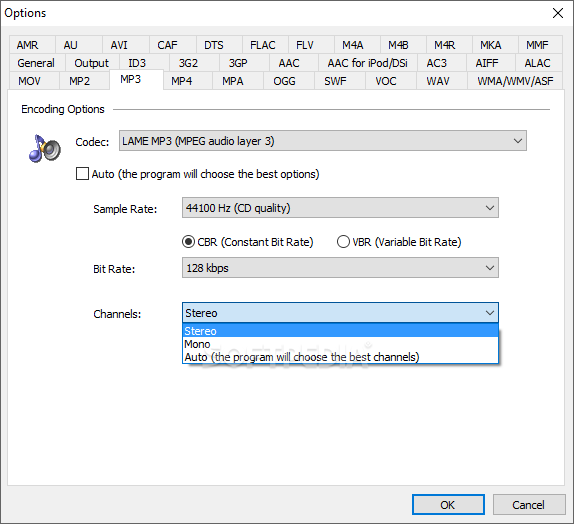Go to the SWF tab
The height and width of the screenshot is (524, 574).
pyautogui.click(x=340, y=81)
